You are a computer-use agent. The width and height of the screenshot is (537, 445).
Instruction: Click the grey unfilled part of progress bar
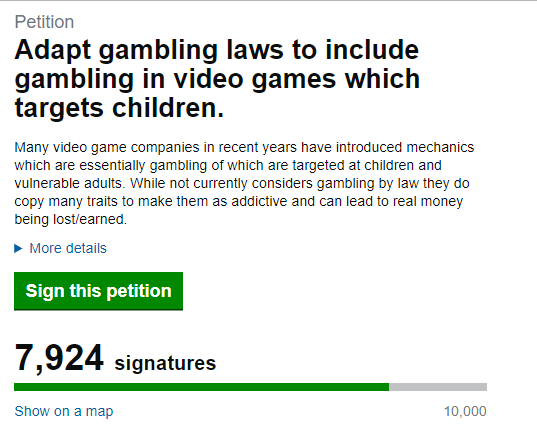click(438, 387)
